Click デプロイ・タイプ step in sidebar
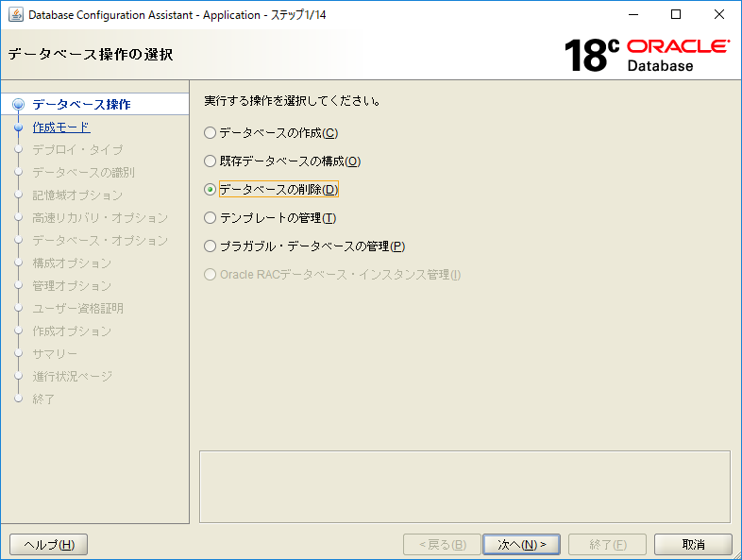Image resolution: width=742 pixels, height=560 pixels. (77, 149)
